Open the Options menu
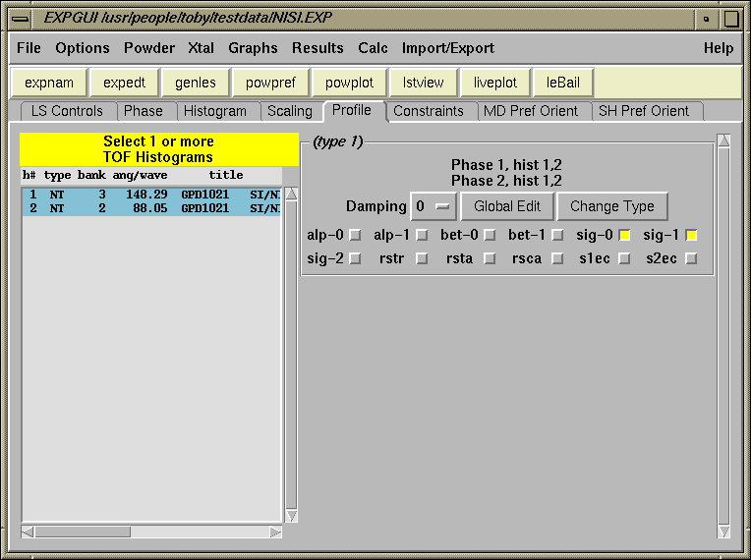This screenshot has height=560, width=751. [83, 48]
